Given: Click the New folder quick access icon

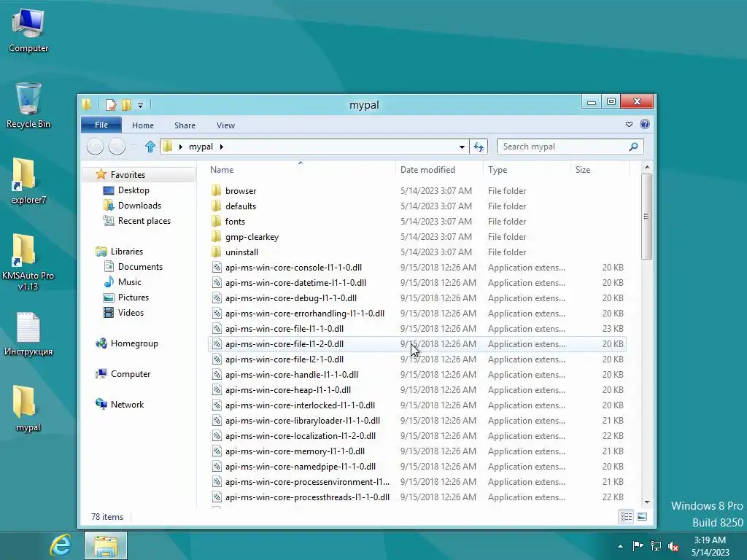Looking at the screenshot, I should click(126, 105).
